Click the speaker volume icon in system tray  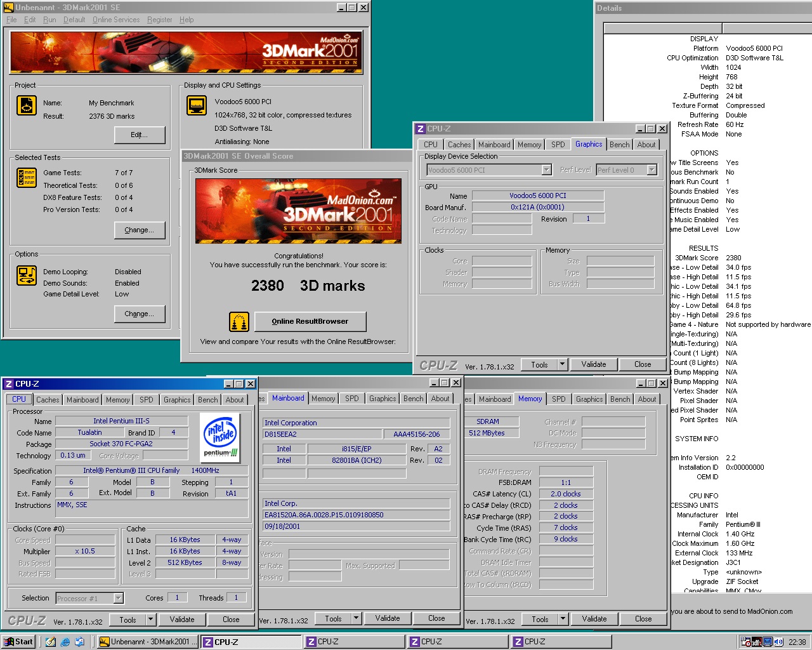(778, 642)
